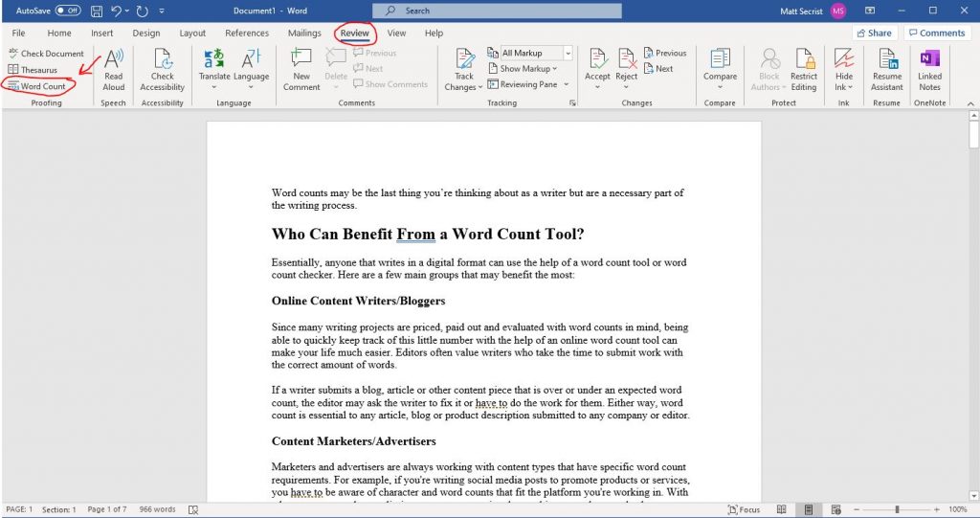This screenshot has height=518, width=980.
Task: Click the Share button
Action: 875,34
